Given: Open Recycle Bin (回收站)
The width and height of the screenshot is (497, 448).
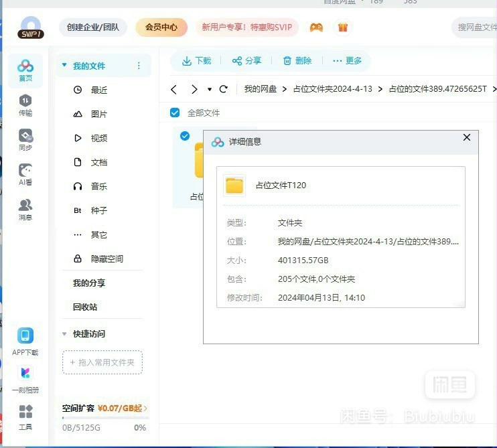Looking at the screenshot, I should tap(85, 307).
